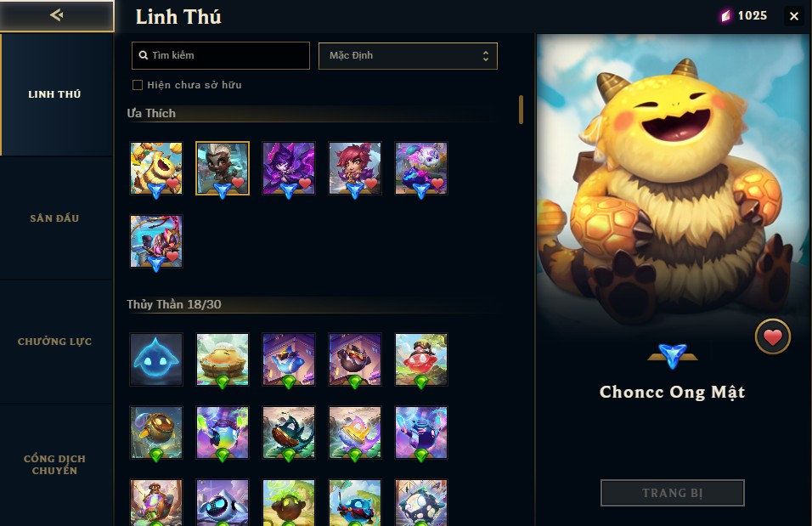This screenshot has width=812, height=526.
Task: Go to the Cổng Dịch Chuyển tab
Action: tap(54, 464)
